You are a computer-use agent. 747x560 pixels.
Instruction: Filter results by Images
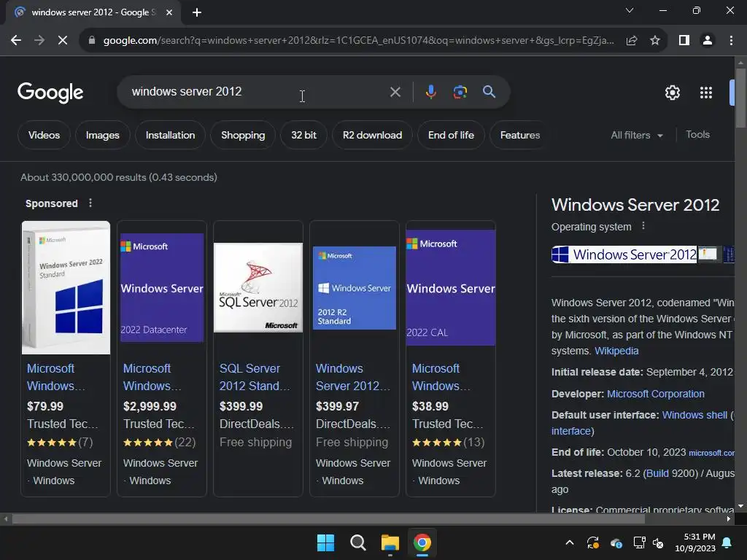pos(102,135)
